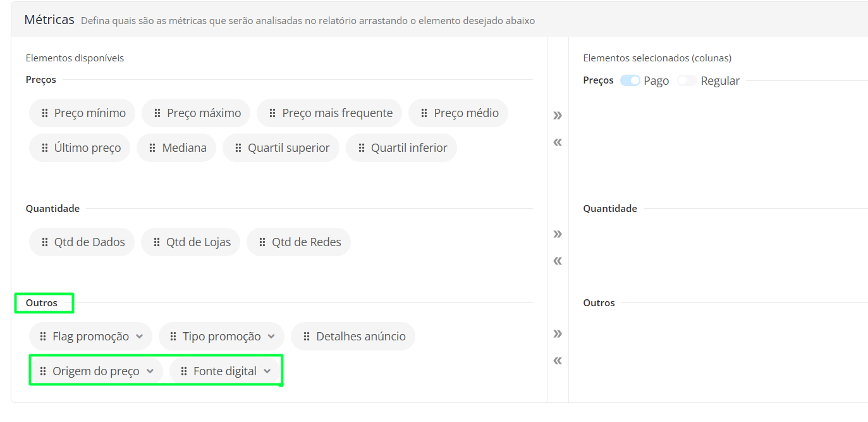Toggle the Pago price switch
868x422 pixels.
[630, 80]
